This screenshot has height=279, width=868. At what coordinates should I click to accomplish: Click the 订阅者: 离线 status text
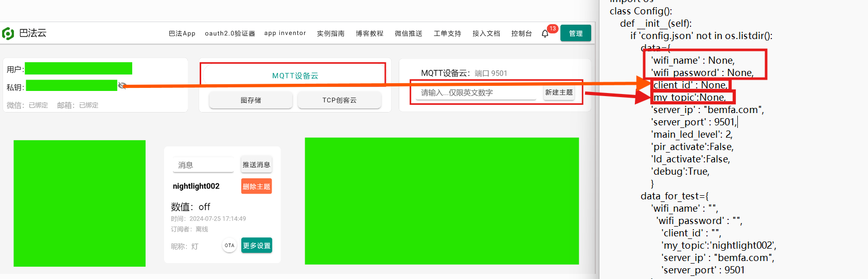click(x=189, y=229)
